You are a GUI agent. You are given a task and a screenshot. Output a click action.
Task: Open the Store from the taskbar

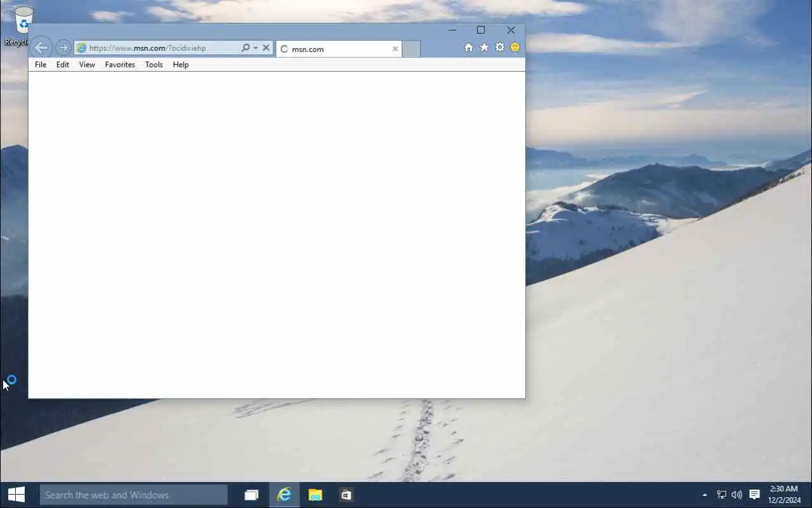pos(346,495)
